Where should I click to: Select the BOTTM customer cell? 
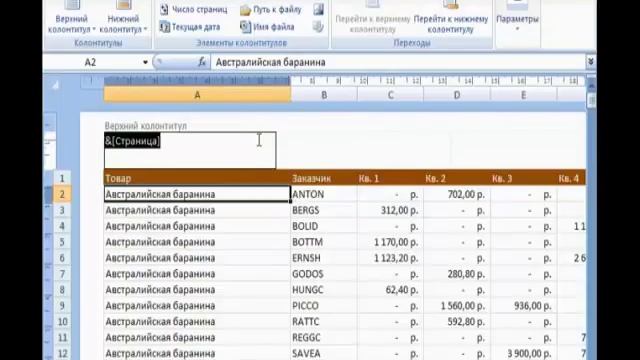point(324,242)
